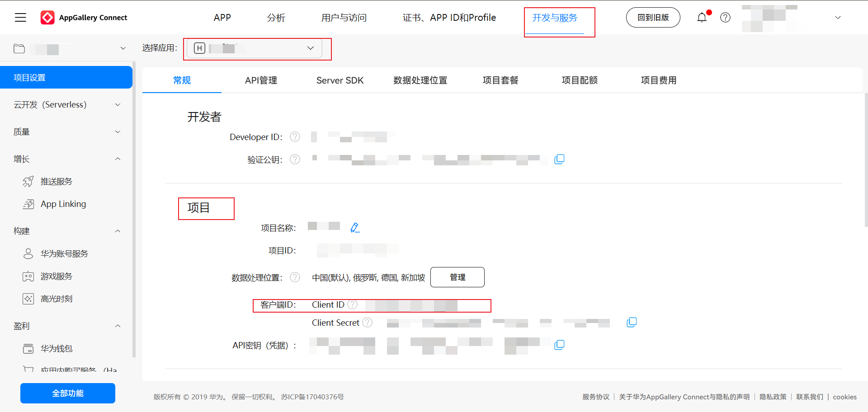This screenshot has height=412, width=868.
Task: Click the project folder icon in sidebar
Action: click(19, 48)
